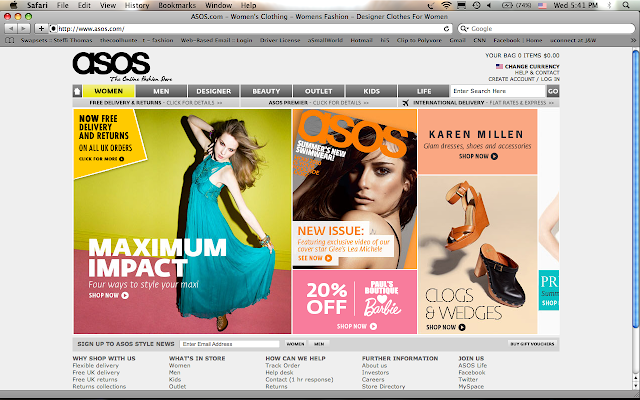Click the volume icon in menu bar

pos(489,5)
